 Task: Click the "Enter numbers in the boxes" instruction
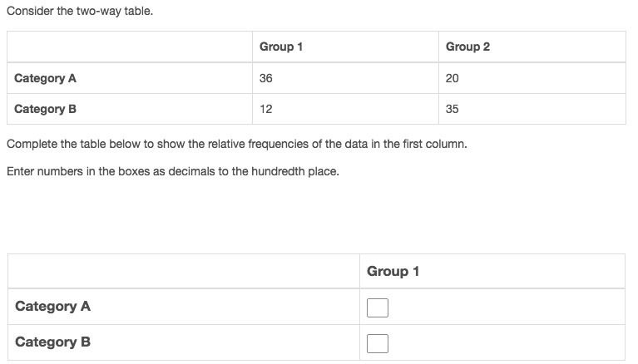(172, 172)
